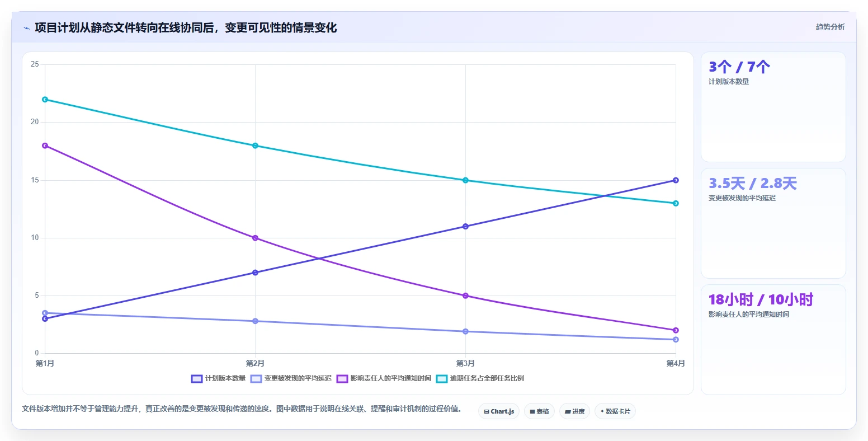Click the 计划版本数量 card caption
868x441 pixels.
[729, 82]
